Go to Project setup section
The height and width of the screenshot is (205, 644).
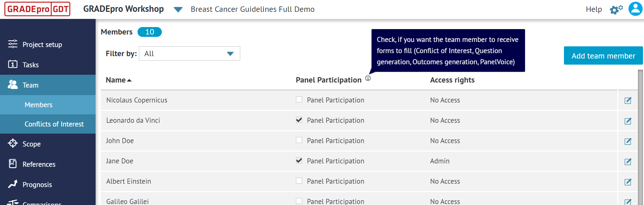pyautogui.click(x=42, y=45)
